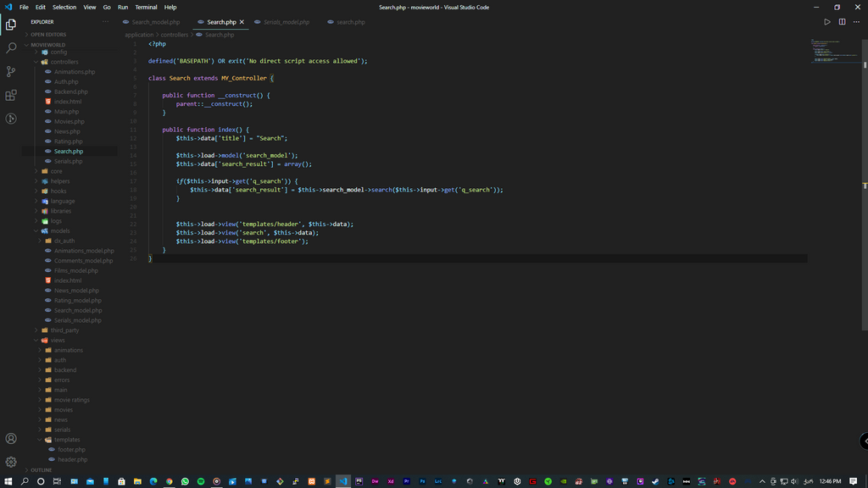Click the Run Code play icon
Viewport: 868px width, 488px height.
click(827, 22)
